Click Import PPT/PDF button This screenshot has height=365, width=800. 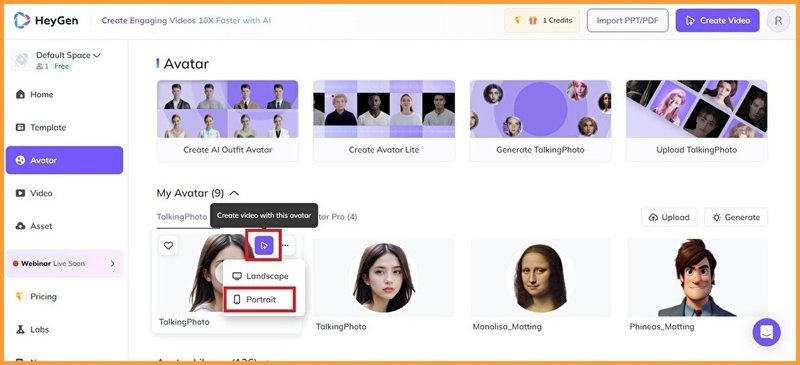pos(628,21)
